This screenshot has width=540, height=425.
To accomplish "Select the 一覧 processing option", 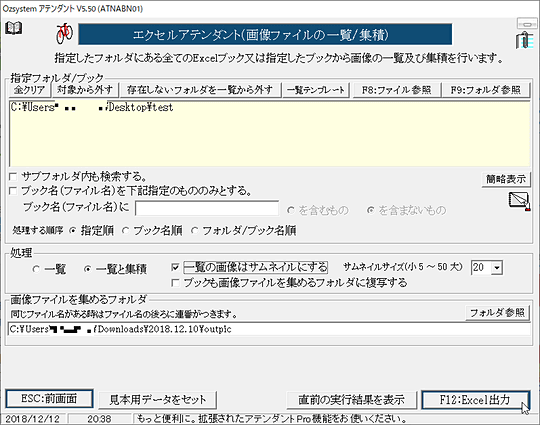I will pyautogui.click(x=36, y=269).
